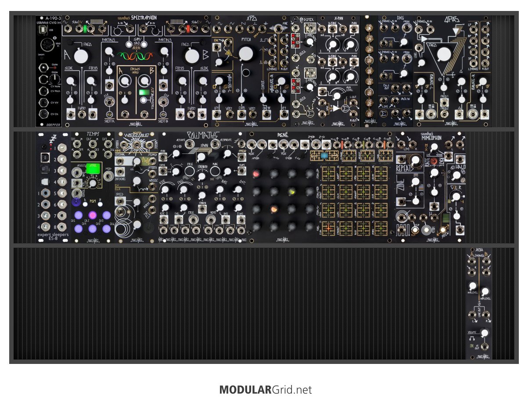
Task: Turn the Mimeophon HALO knob
Action: [456, 175]
